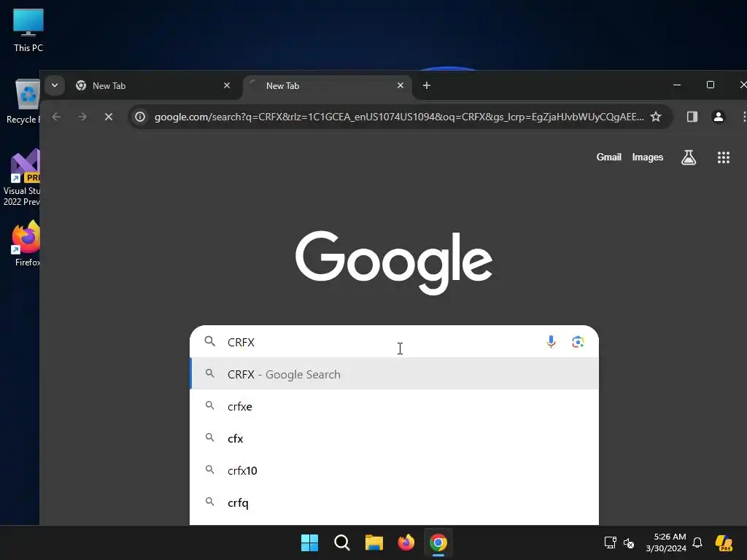747x560 pixels.
Task: Open a new browser tab
Action: pos(427,86)
